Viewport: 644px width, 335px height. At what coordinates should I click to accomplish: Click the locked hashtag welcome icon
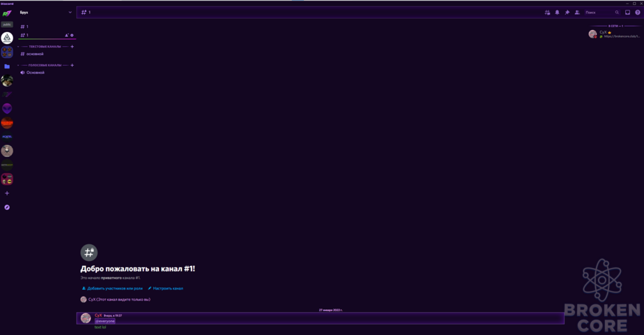tap(89, 253)
